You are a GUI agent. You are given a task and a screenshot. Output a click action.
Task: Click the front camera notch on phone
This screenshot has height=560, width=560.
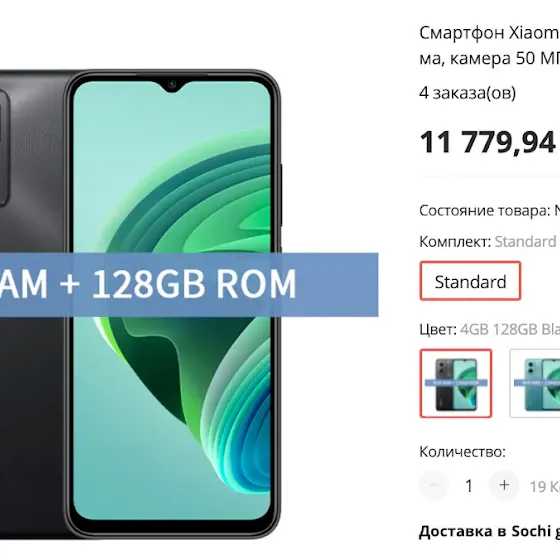pyautogui.click(x=172, y=85)
